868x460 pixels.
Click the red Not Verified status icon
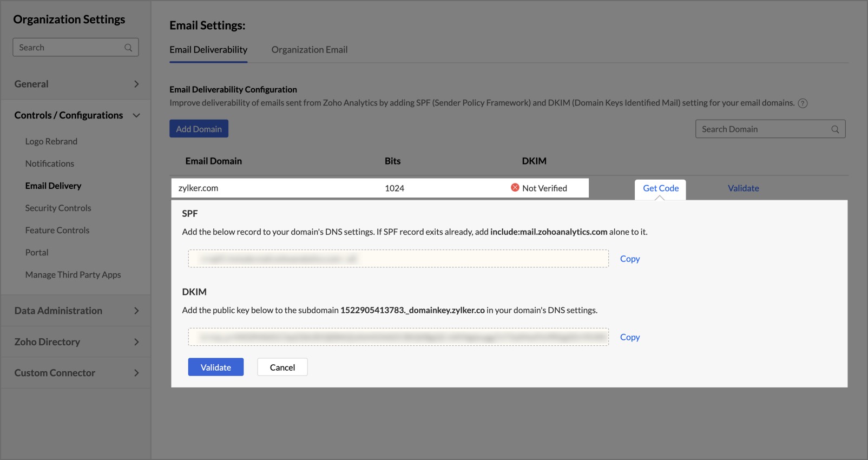[515, 188]
